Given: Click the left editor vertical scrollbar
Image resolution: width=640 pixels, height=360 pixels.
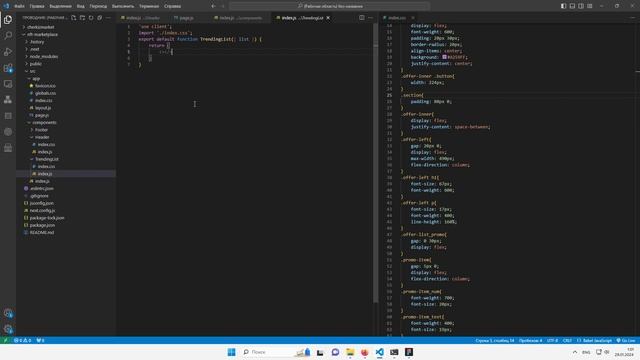Looking at the screenshot, I should (376, 163).
